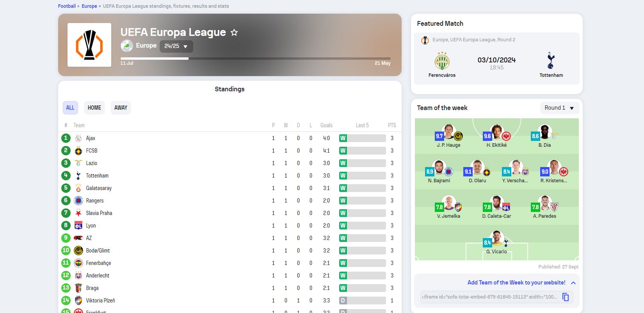644x313 pixels.
Task: Go to Football breadcrumb link
Action: pyautogui.click(x=67, y=6)
